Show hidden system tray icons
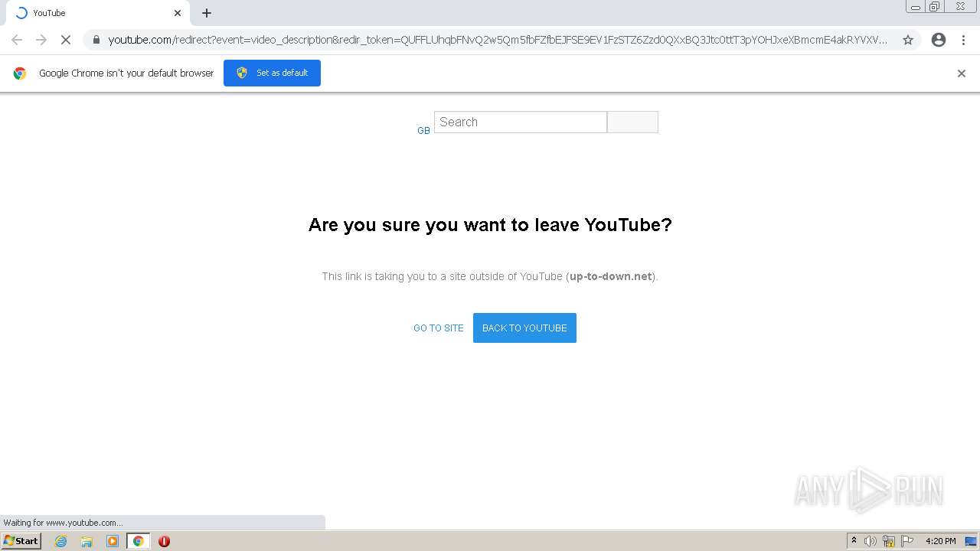980x551 pixels. 854,541
